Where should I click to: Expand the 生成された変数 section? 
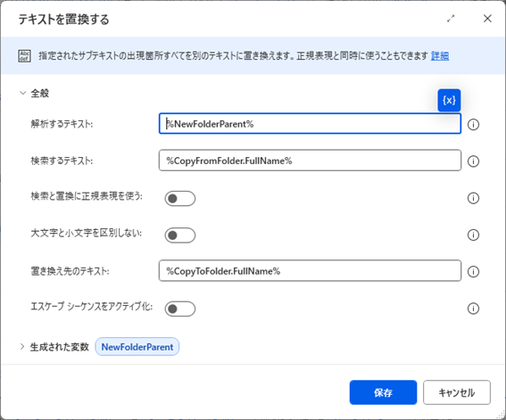tap(22, 347)
